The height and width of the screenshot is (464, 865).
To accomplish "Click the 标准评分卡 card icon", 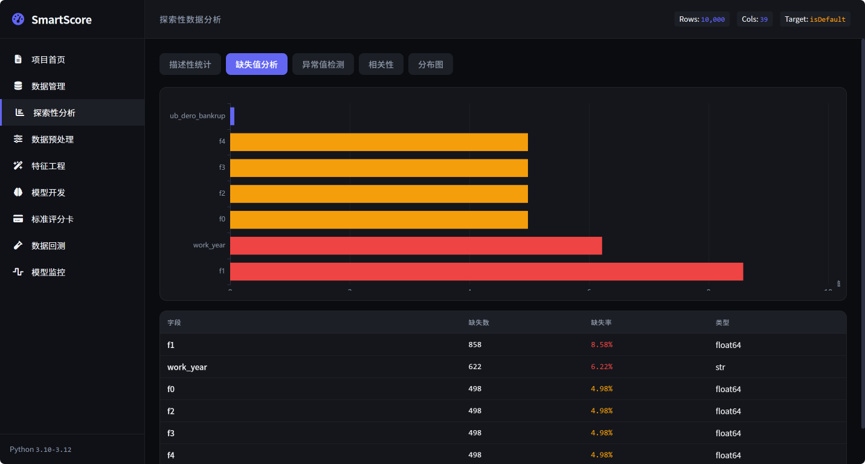I will tap(18, 218).
